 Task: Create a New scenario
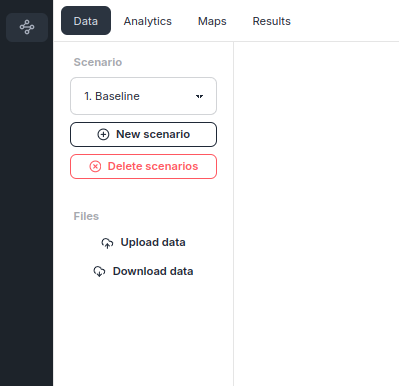coord(143,134)
